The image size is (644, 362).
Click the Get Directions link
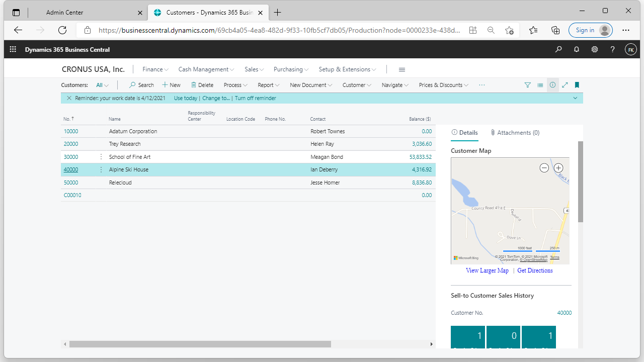pyautogui.click(x=535, y=270)
